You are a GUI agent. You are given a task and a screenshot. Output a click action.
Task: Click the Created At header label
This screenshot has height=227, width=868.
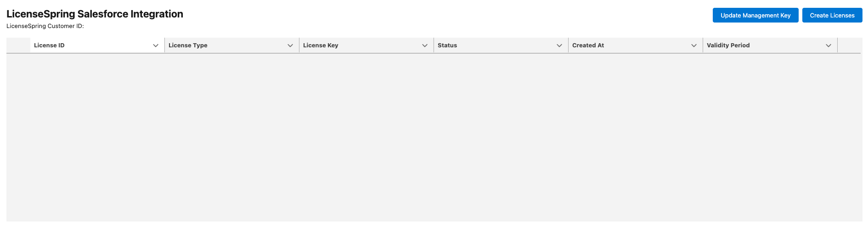pos(588,45)
